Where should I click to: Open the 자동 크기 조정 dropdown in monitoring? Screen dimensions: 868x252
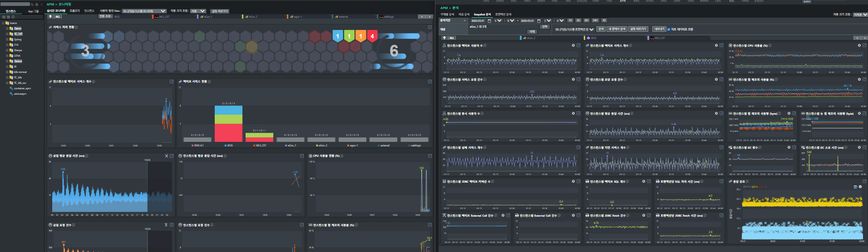(x=197, y=11)
